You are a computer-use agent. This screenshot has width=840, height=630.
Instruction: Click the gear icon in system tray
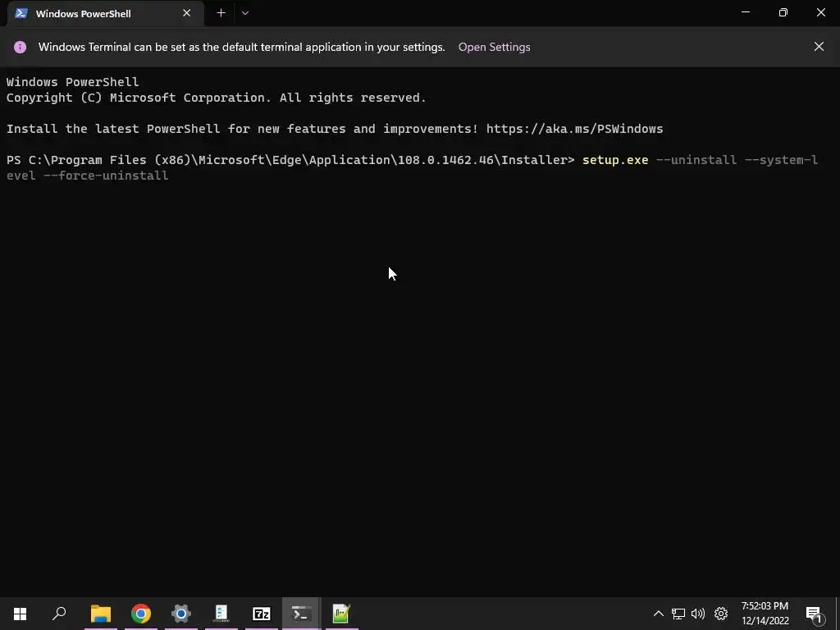pos(721,614)
